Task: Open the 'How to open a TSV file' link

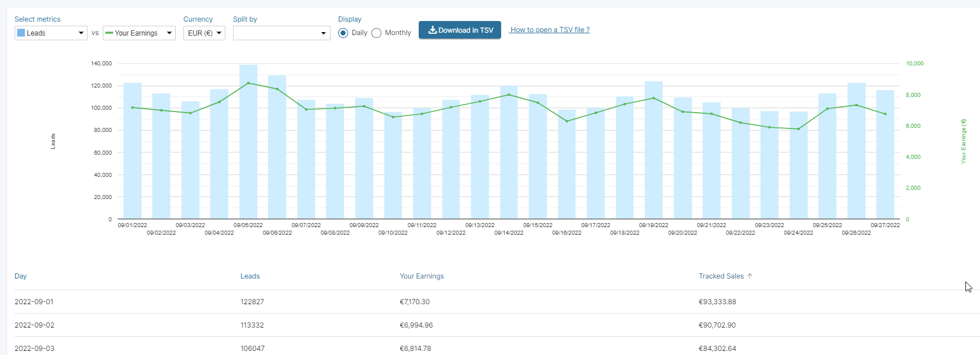Action: click(550, 30)
